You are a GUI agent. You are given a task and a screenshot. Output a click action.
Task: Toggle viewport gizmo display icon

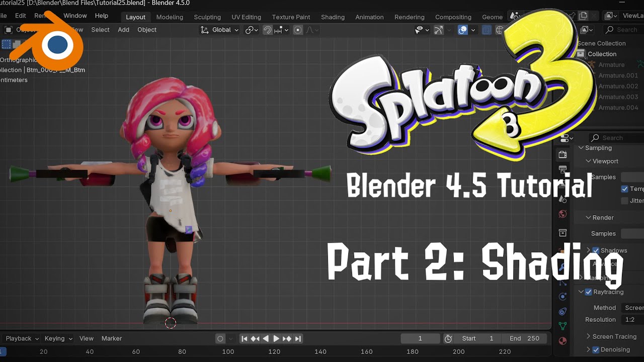(x=439, y=30)
